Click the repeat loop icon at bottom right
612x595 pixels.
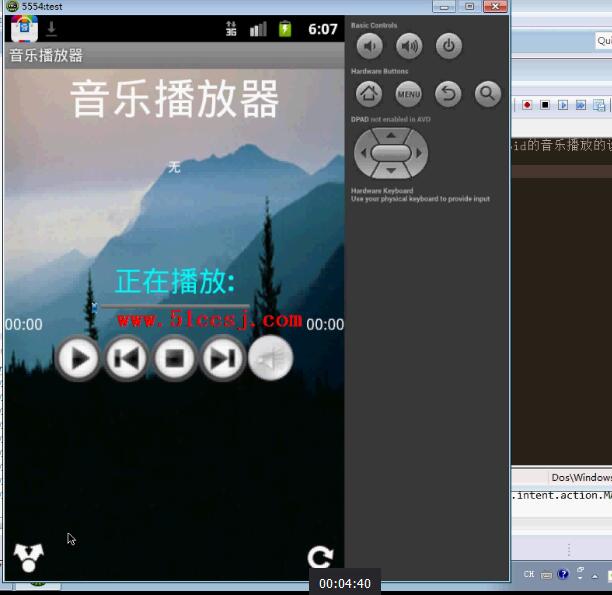pyautogui.click(x=320, y=558)
